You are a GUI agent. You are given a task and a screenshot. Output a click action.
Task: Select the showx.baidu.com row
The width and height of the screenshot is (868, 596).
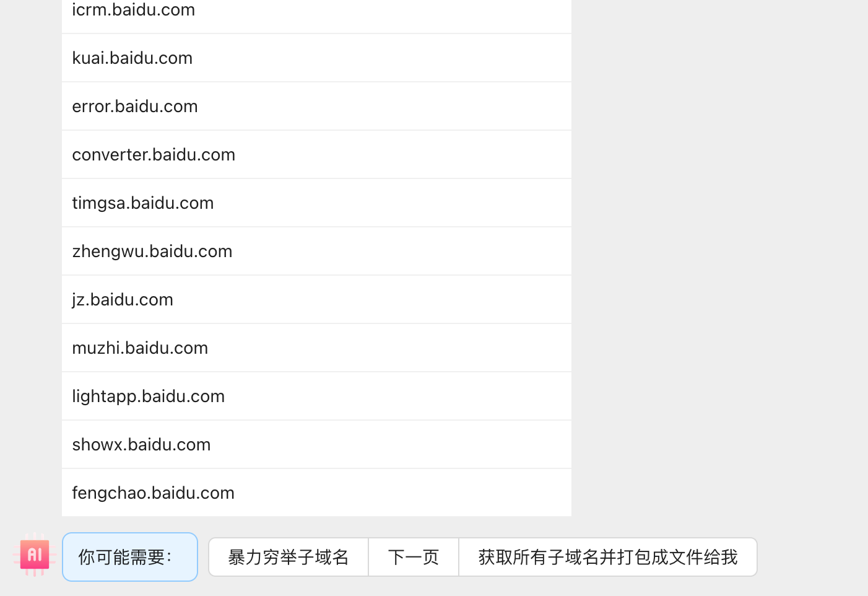click(316, 444)
